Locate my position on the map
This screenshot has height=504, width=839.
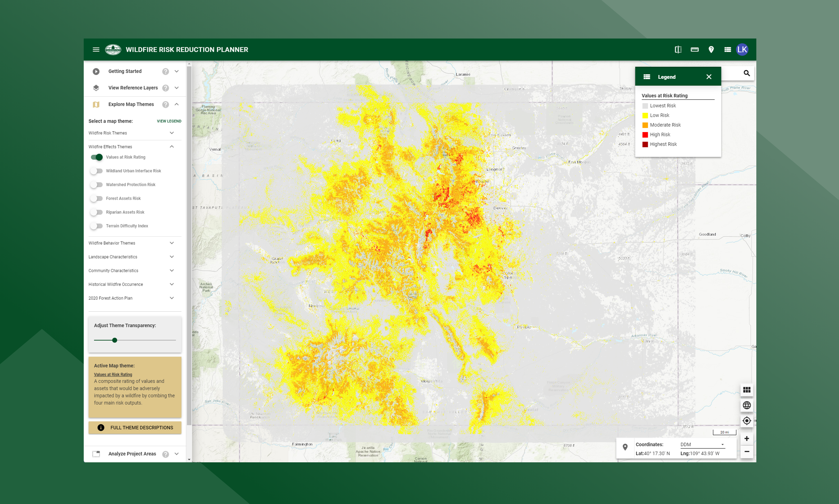(747, 421)
